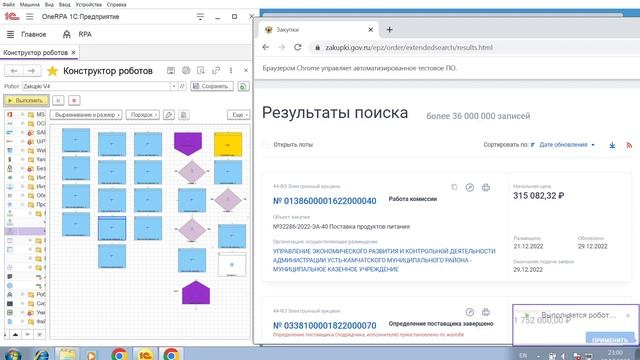
Task: Open the 1C icon in the taskbar
Action: [x=145, y=354]
